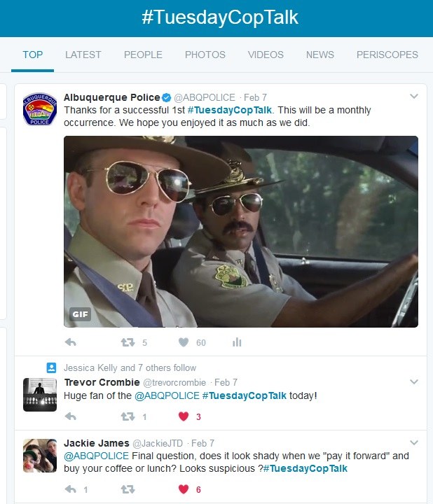Open Albuquerque Police profile avatar

(x=40, y=109)
